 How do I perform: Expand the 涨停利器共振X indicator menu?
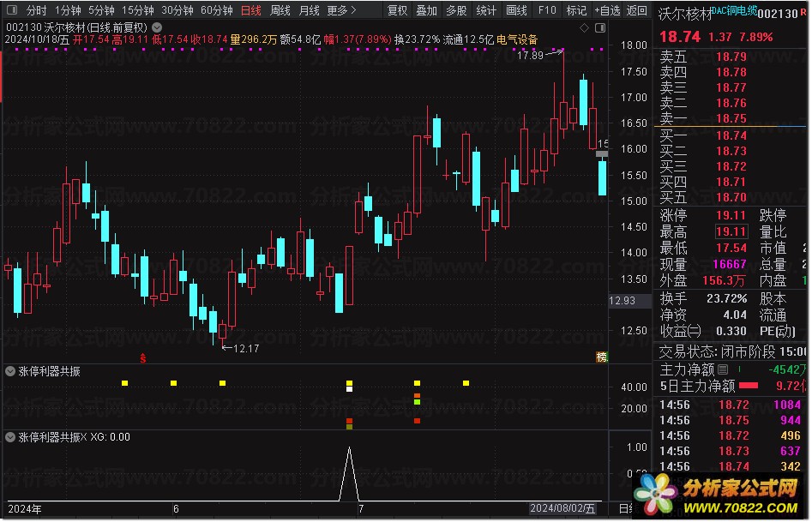tap(9, 437)
